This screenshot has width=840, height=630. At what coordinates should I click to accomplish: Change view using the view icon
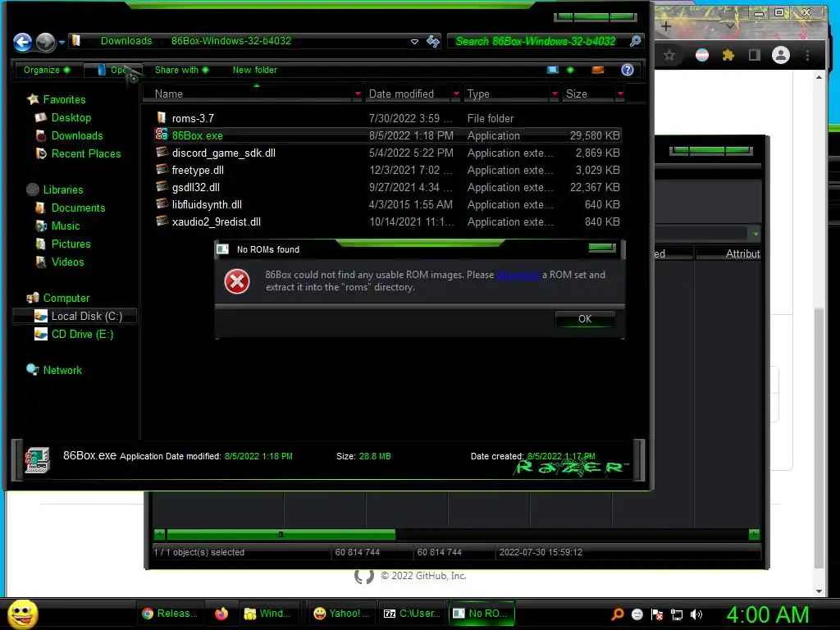552,71
